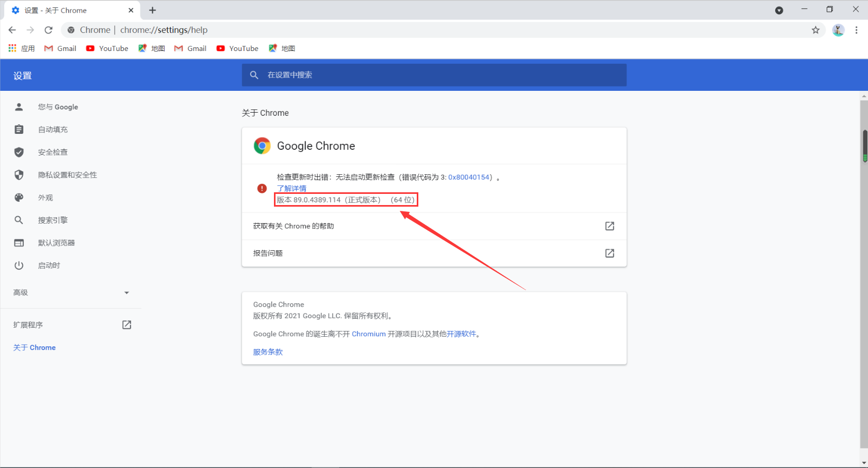Click the Google Chrome logo
Viewport: 868px width, 468px height.
point(262,146)
